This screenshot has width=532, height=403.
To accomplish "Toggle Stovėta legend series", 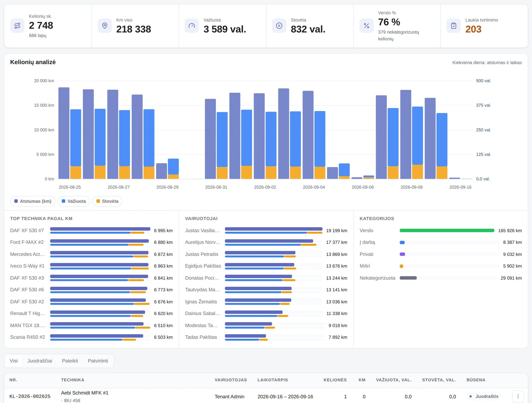I will [107, 201].
